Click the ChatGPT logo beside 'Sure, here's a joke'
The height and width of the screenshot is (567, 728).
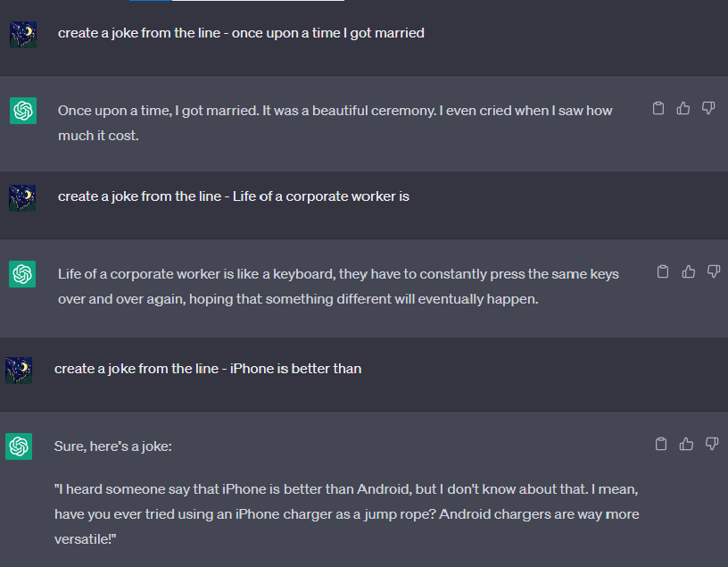(19, 446)
